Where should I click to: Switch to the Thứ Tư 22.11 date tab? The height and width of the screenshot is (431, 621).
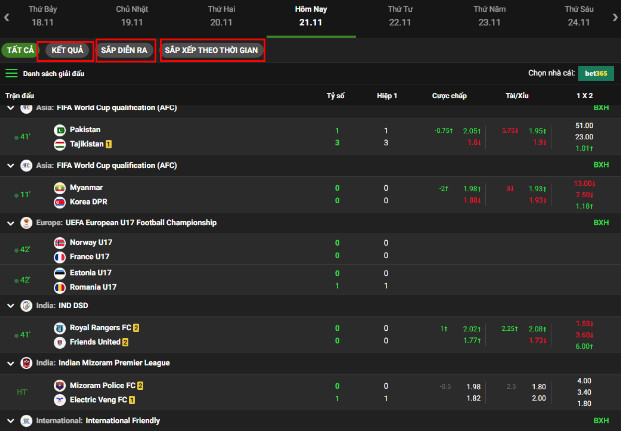point(399,14)
